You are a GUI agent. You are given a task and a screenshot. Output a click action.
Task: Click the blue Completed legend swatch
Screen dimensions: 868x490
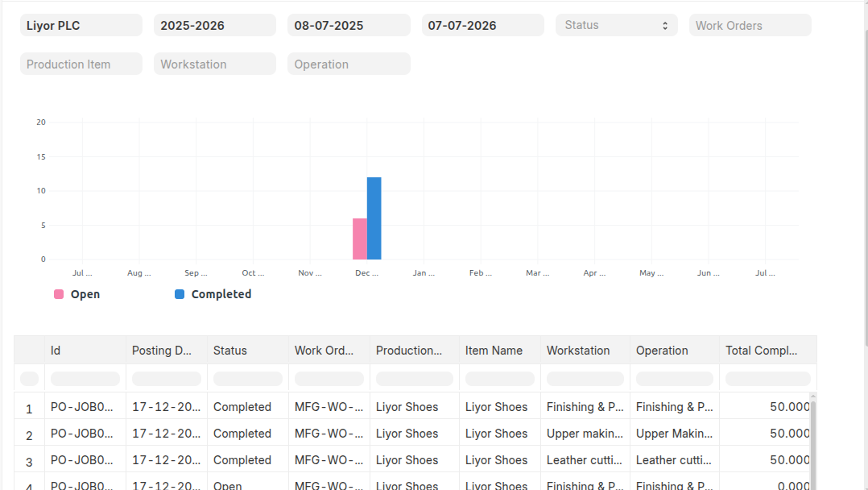click(180, 294)
